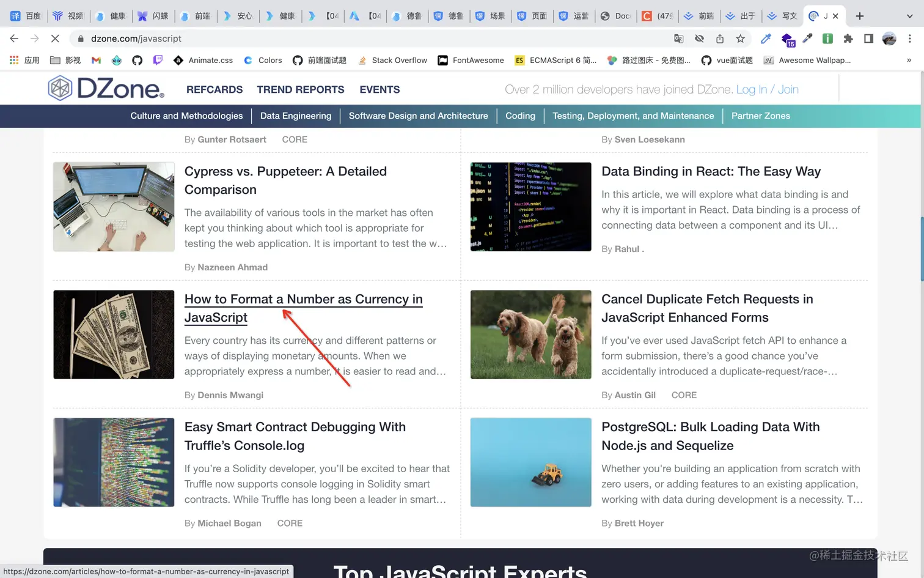Open the Stack Overflow bookmark
Image resolution: width=924 pixels, height=578 pixels.
pyautogui.click(x=392, y=60)
